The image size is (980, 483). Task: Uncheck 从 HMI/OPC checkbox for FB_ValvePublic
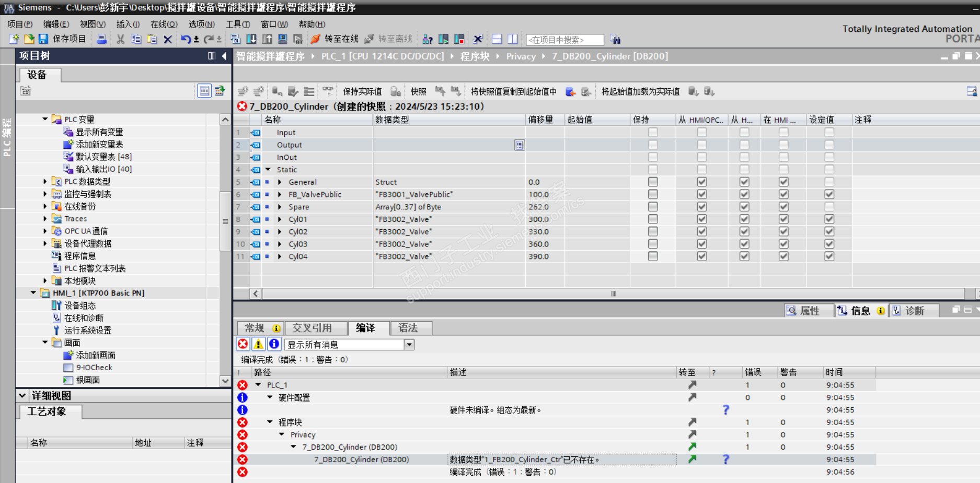click(x=702, y=194)
